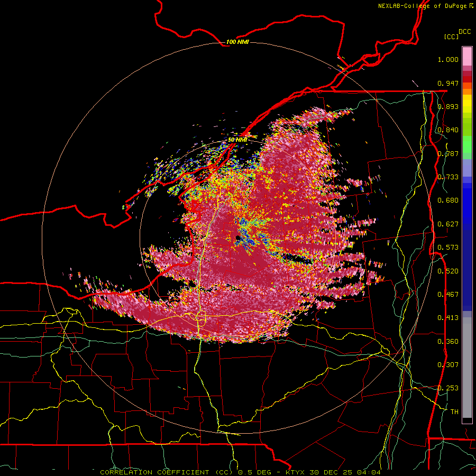The height and width of the screenshot is (476, 476).
Task: Click the 100 NMI range ring label
Action: click(x=237, y=42)
